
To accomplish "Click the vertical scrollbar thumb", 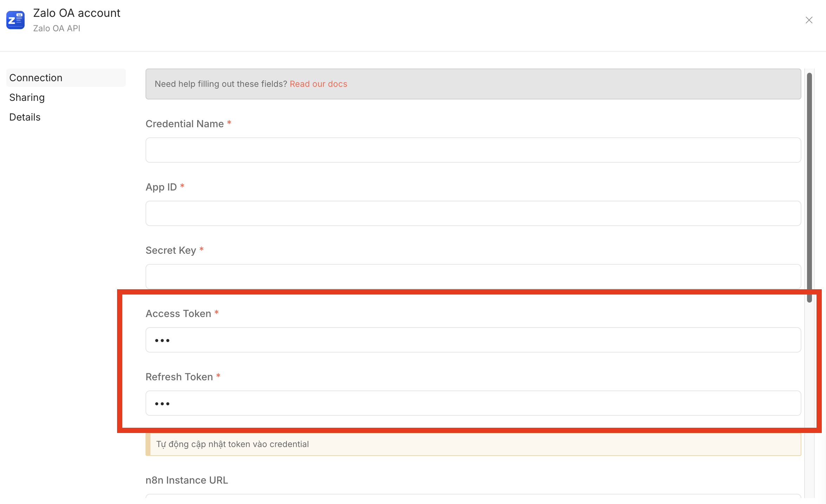I will pos(809,187).
